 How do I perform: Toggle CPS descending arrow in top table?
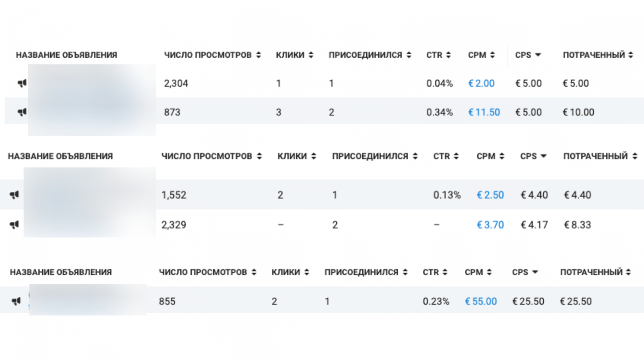click(538, 55)
